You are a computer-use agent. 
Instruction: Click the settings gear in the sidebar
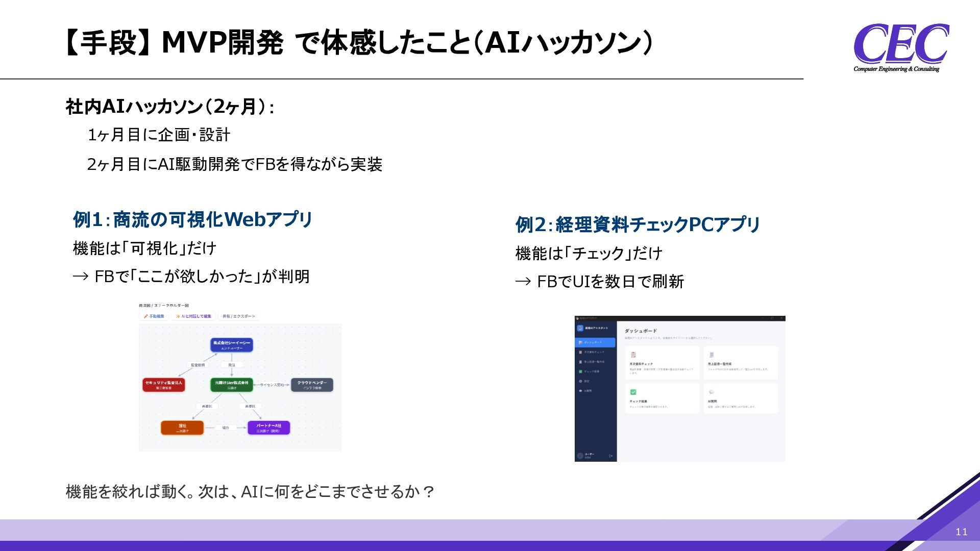pyautogui.click(x=581, y=381)
